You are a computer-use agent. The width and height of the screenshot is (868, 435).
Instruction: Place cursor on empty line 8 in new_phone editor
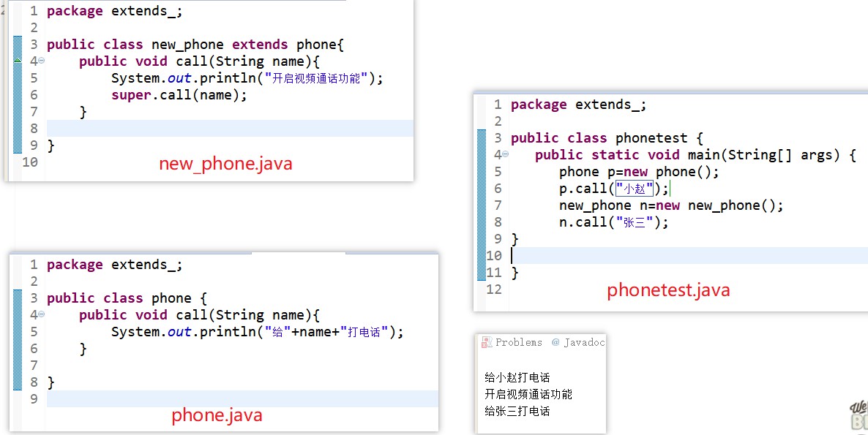coord(230,128)
